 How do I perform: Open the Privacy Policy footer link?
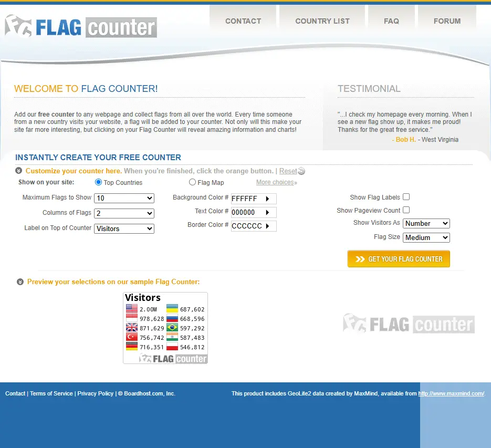[x=96, y=393]
